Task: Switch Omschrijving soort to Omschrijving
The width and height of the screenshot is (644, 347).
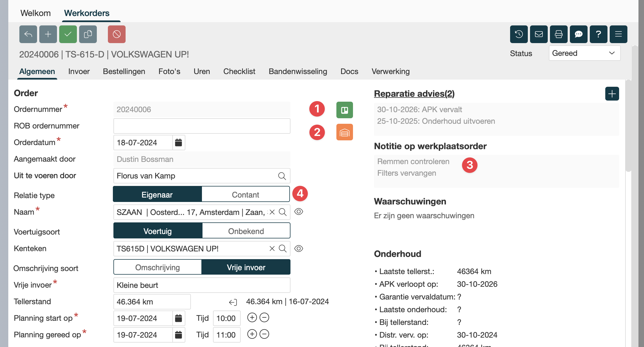Action: click(x=157, y=267)
